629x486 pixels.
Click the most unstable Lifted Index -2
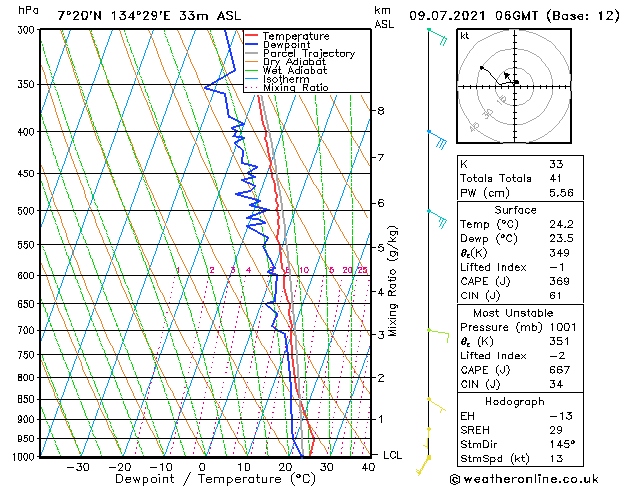pyautogui.click(x=557, y=356)
